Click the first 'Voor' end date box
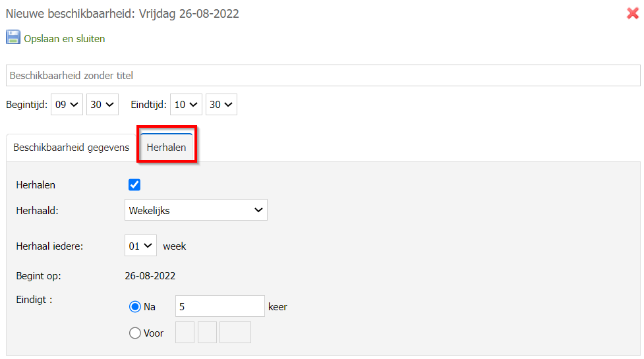 (x=185, y=333)
